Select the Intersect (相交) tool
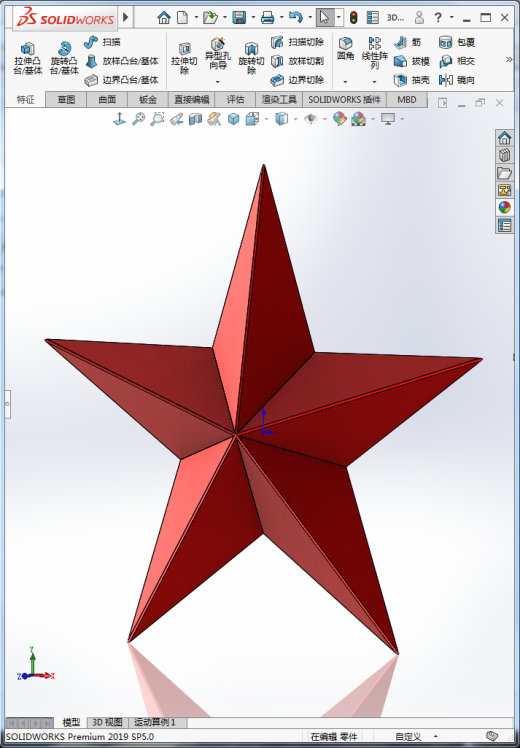The width and height of the screenshot is (520, 748). [x=457, y=61]
